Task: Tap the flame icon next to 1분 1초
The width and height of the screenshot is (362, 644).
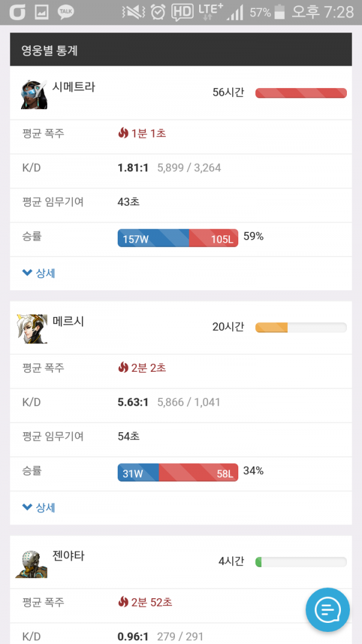Action: [x=123, y=133]
